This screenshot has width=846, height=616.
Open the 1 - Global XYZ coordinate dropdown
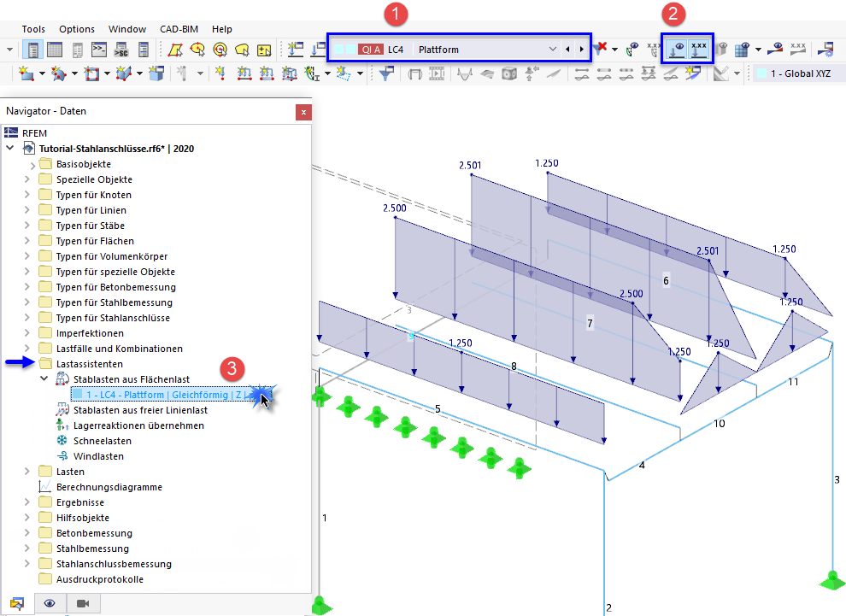[800, 73]
